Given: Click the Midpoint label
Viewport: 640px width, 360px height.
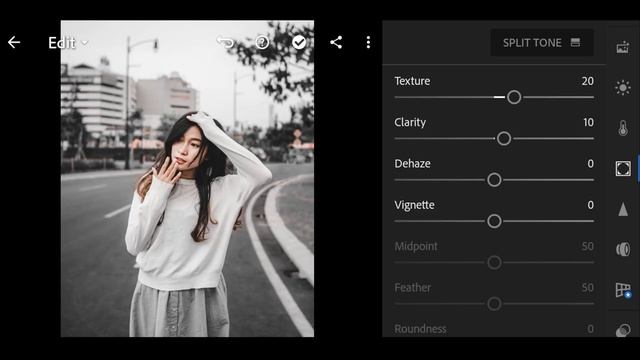Looking at the screenshot, I should coord(416,246).
